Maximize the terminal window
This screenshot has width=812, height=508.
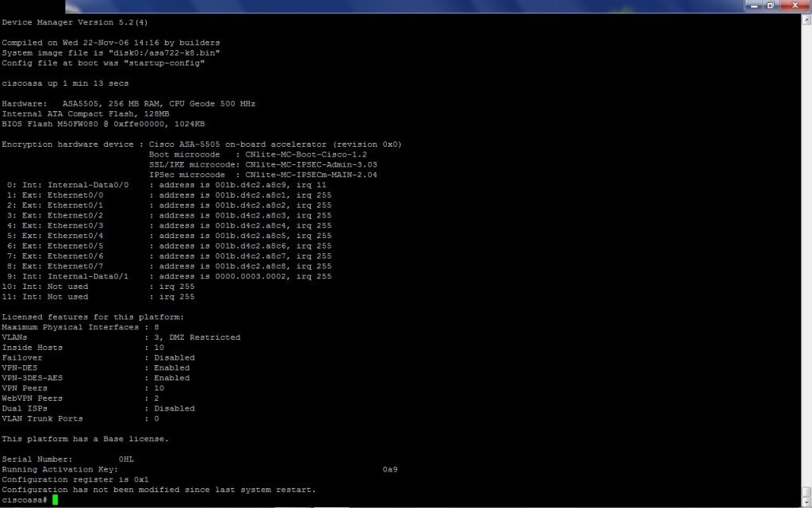coord(770,6)
